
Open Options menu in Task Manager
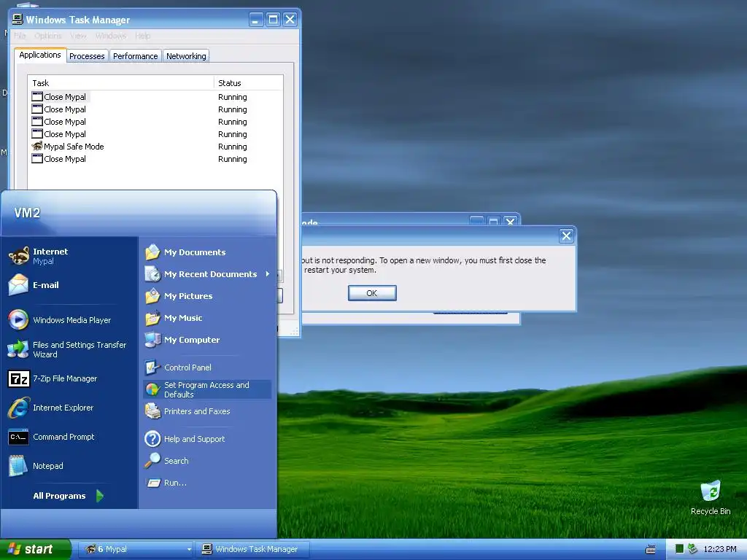coord(47,36)
